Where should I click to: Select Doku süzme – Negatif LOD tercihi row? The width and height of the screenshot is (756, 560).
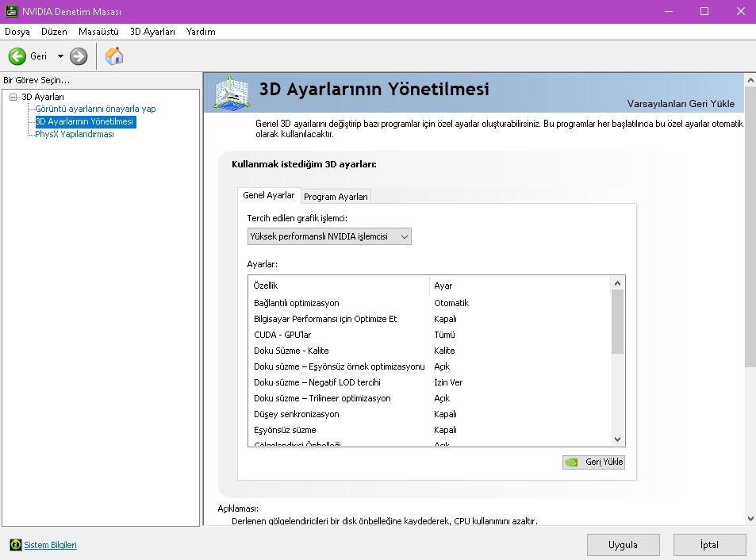click(x=429, y=382)
